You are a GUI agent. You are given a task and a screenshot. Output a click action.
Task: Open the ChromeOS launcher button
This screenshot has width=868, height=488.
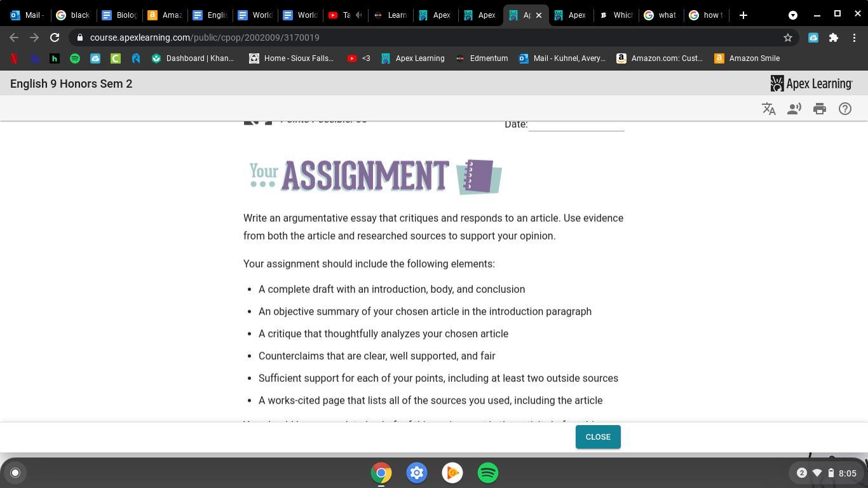tap(15, 473)
